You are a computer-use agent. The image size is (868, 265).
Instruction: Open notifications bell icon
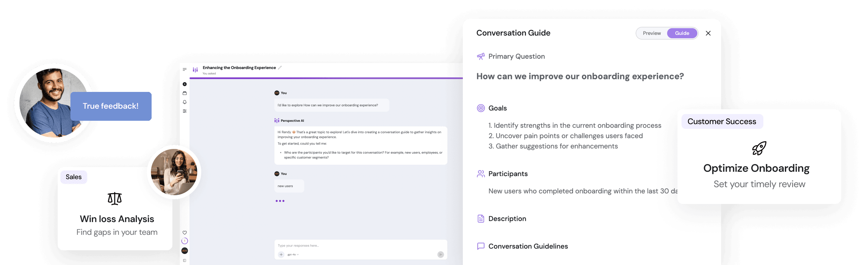185,102
